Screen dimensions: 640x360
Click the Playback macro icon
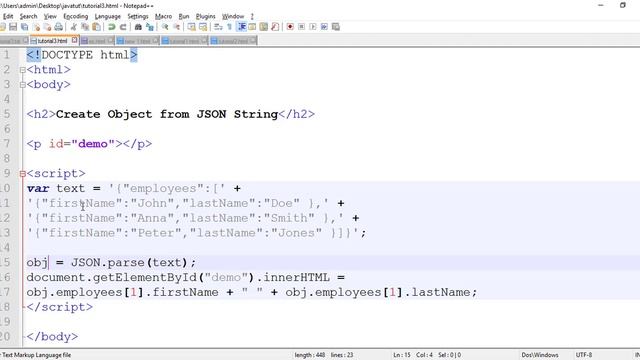(x=313, y=27)
